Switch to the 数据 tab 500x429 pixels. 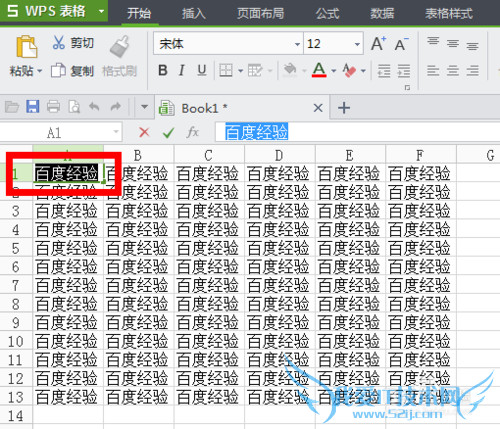(382, 14)
